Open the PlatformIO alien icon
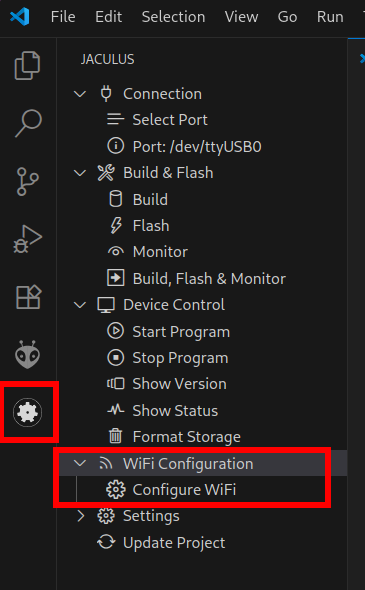This screenshot has height=590, width=365. click(x=27, y=354)
